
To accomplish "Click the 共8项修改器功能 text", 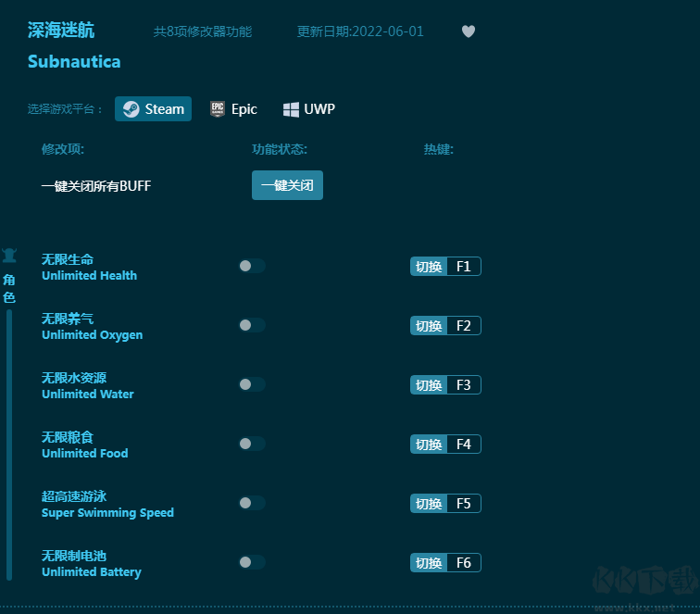I will coord(203,31).
